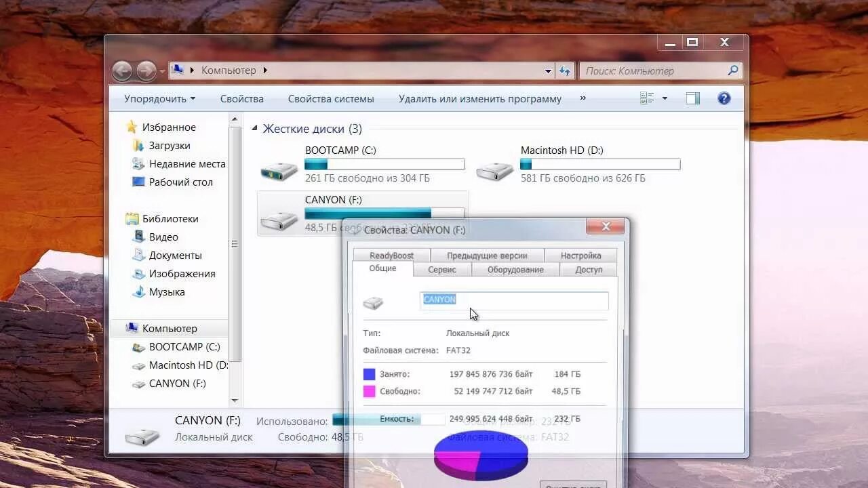Click the navigation pane scrollbar up arrow

pos(235,118)
